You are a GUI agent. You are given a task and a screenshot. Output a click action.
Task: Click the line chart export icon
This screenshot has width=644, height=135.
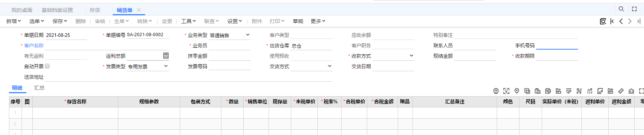[600, 91]
